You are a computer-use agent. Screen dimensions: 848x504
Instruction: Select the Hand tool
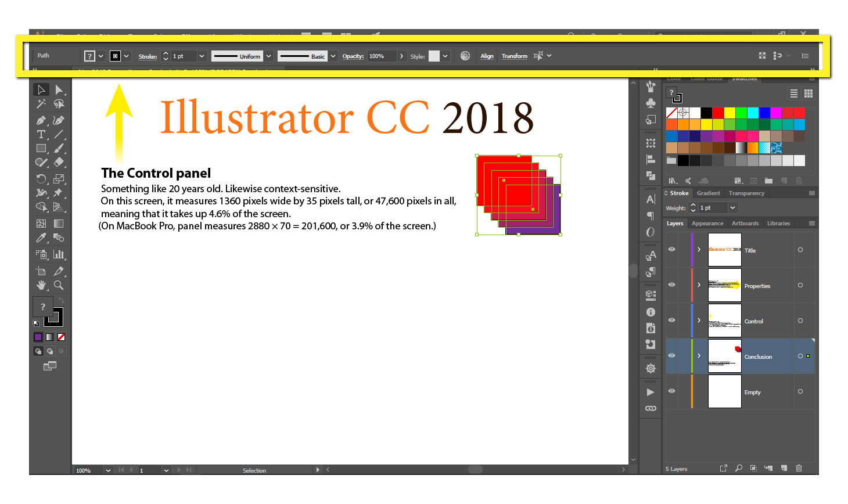(x=41, y=285)
